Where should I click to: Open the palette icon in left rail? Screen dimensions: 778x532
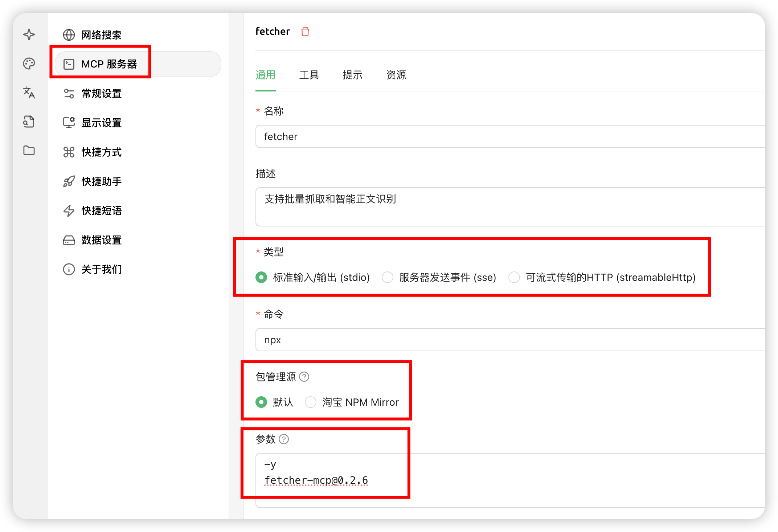point(29,64)
